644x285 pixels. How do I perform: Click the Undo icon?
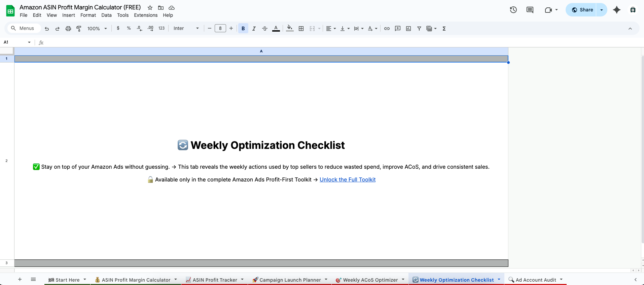[x=47, y=29]
